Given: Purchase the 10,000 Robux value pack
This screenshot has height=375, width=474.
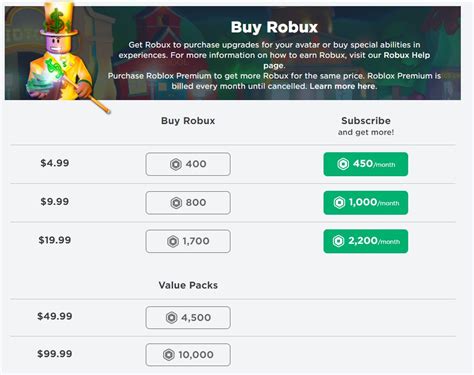Looking at the screenshot, I should 188,355.
